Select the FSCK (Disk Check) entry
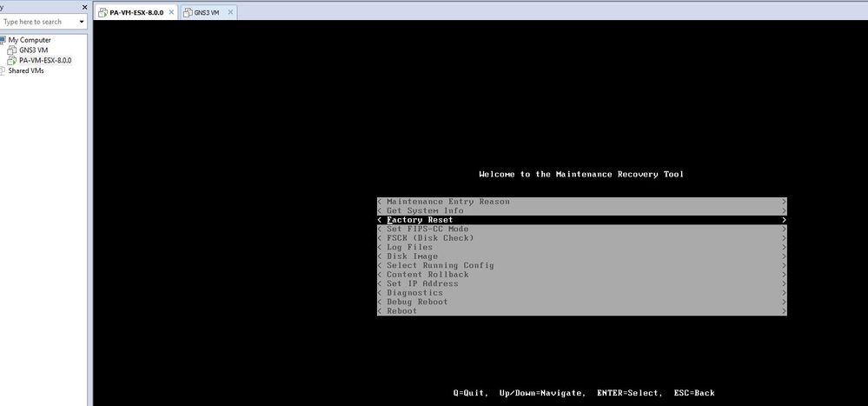The width and height of the screenshot is (868, 406). click(x=582, y=237)
